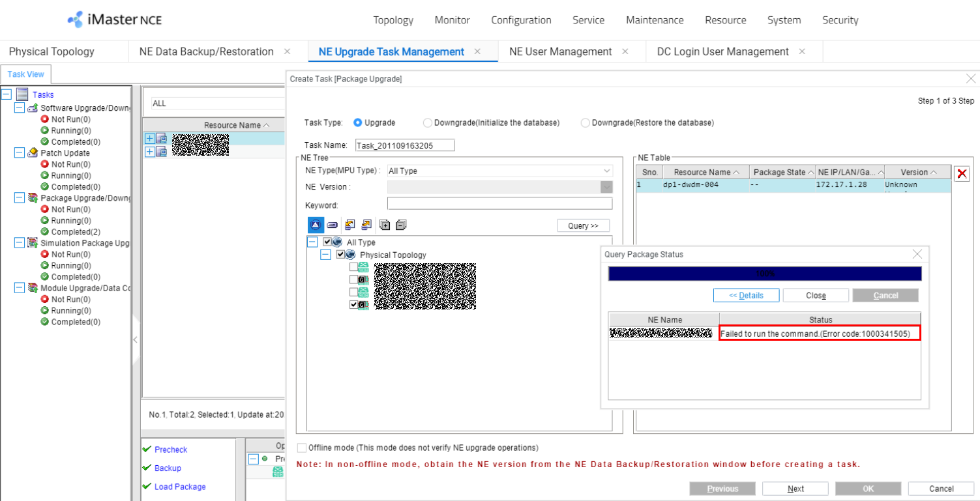Click the globe icon beside Physical Topology node
This screenshot has width=980, height=501.
coord(351,255)
